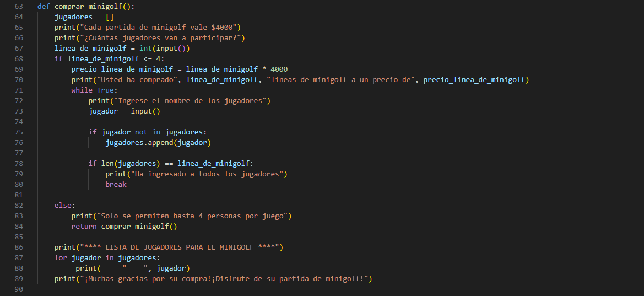Click line number 89 in the gutter
Viewport: 644px width, 296px height.
[x=19, y=279]
